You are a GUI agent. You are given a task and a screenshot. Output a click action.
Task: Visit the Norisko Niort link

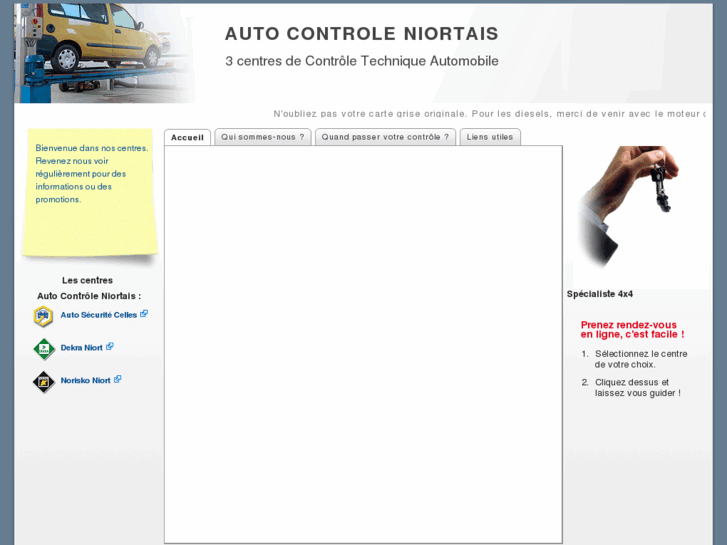85,380
